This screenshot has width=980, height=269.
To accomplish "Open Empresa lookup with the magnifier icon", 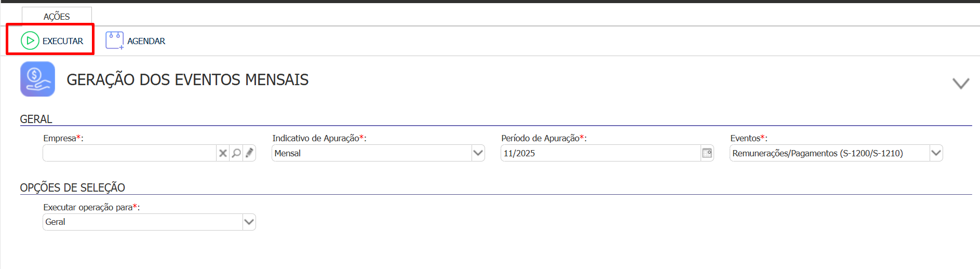I will point(236,153).
